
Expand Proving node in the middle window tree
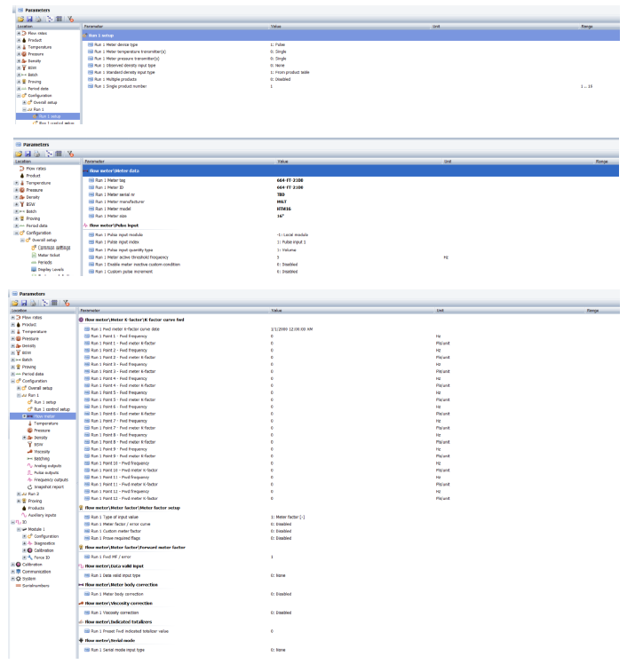point(17,218)
